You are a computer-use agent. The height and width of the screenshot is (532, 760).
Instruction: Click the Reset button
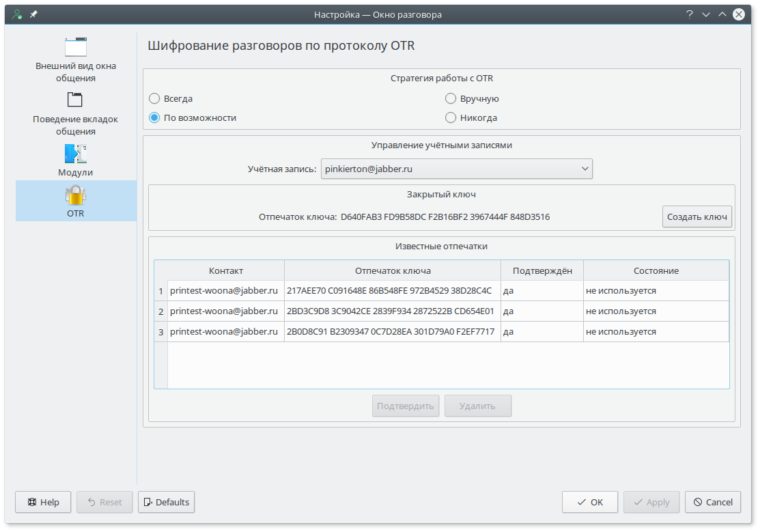pos(104,502)
